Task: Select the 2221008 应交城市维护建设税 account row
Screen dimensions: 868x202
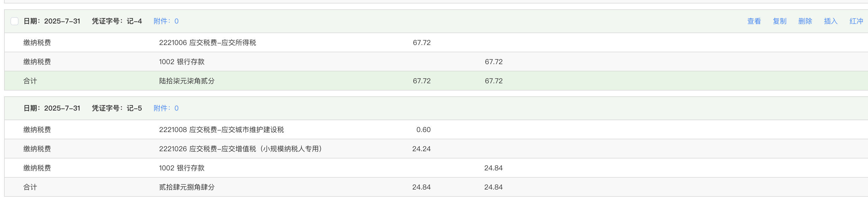Action: coord(221,130)
